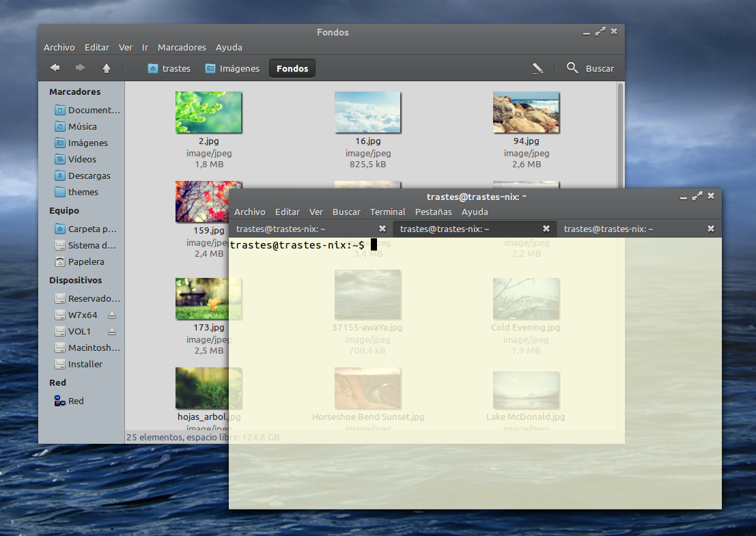Open the Terminal menu
The width and height of the screenshot is (756, 536).
click(x=388, y=212)
